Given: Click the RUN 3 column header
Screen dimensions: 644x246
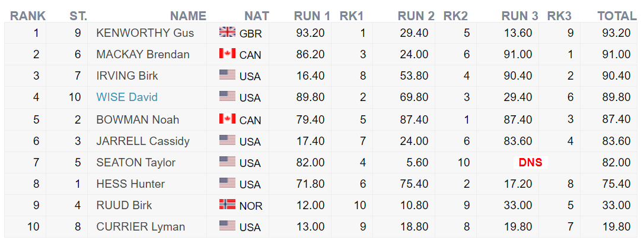Looking at the screenshot, I should [x=519, y=16].
